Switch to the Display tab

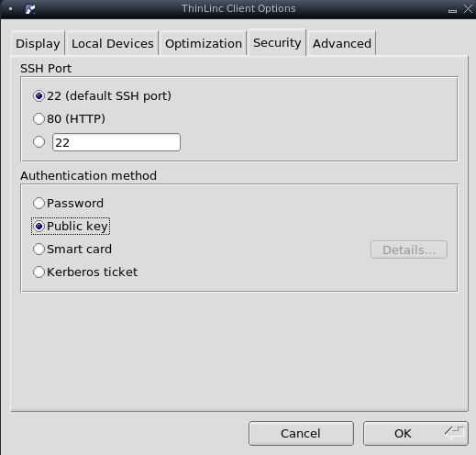click(x=38, y=43)
